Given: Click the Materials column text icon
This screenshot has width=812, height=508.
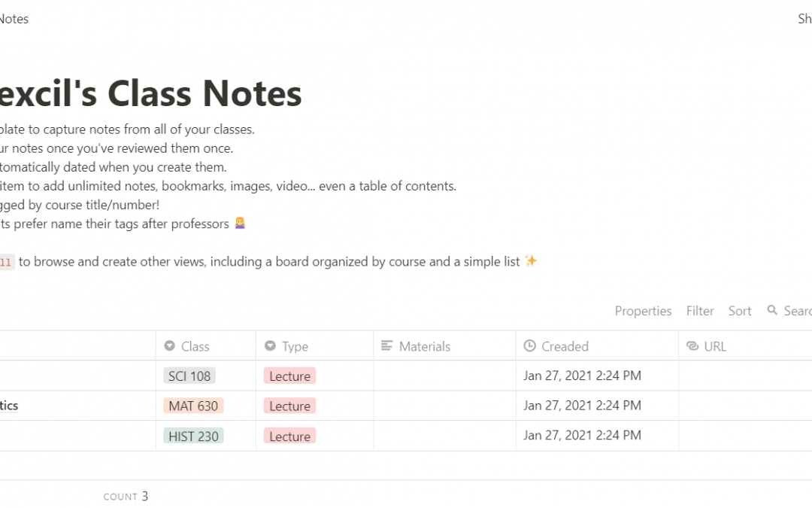Looking at the screenshot, I should click(x=386, y=345).
